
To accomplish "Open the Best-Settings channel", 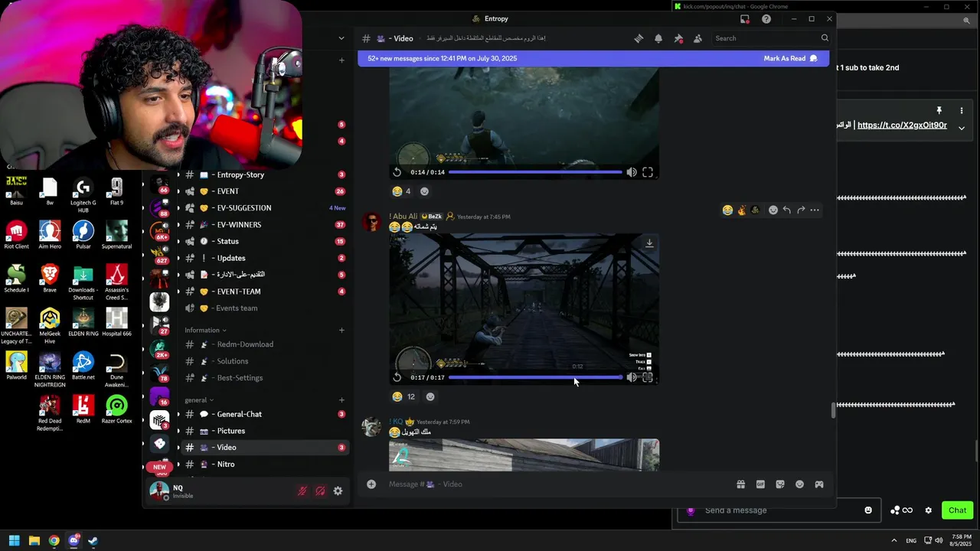I will 264,378.
